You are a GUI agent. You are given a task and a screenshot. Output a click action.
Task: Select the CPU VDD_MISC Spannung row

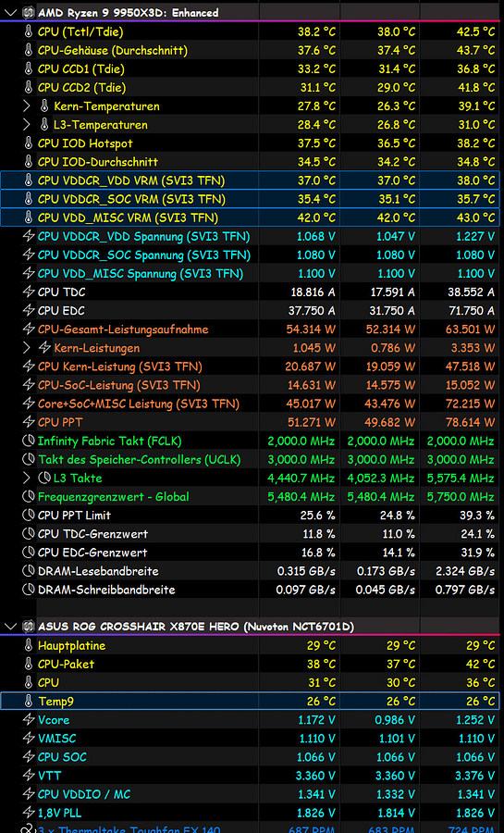[x=252, y=274]
